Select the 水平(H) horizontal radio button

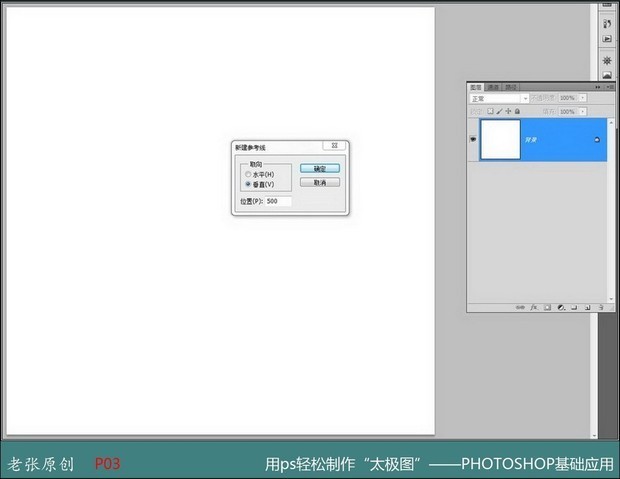click(248, 174)
